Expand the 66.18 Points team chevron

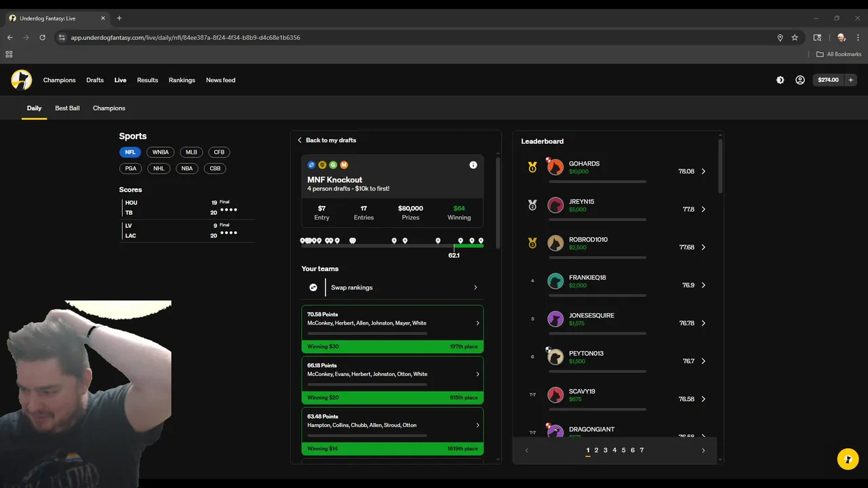point(477,374)
